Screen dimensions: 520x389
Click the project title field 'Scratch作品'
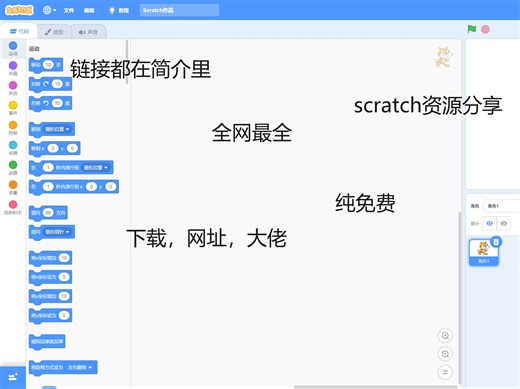[x=179, y=10]
